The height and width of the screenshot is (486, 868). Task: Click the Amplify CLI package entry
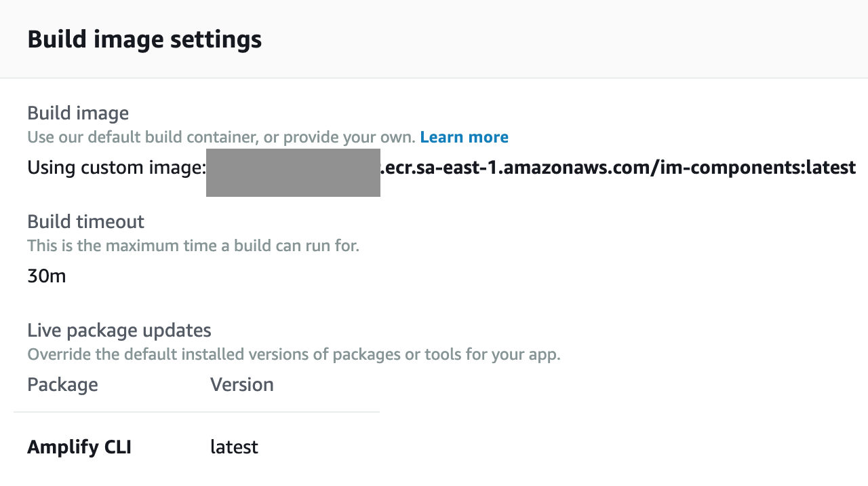(x=79, y=447)
